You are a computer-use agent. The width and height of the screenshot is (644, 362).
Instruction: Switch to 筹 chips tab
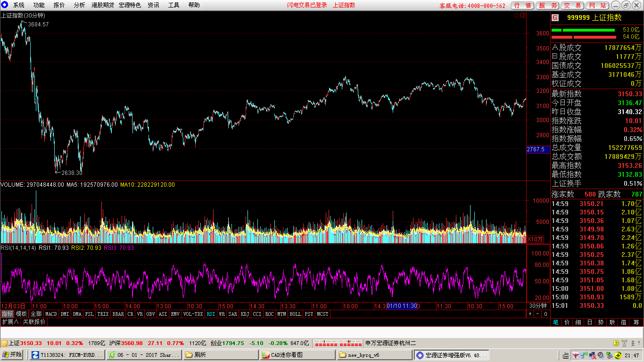[636, 322]
